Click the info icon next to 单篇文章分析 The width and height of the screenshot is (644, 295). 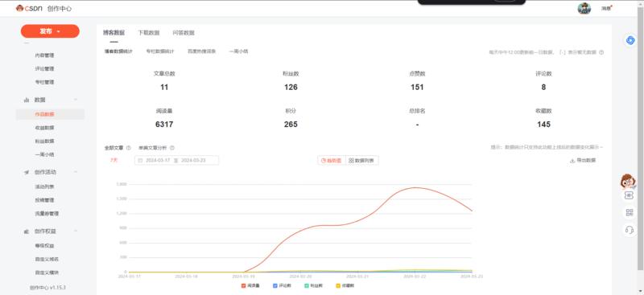172,148
